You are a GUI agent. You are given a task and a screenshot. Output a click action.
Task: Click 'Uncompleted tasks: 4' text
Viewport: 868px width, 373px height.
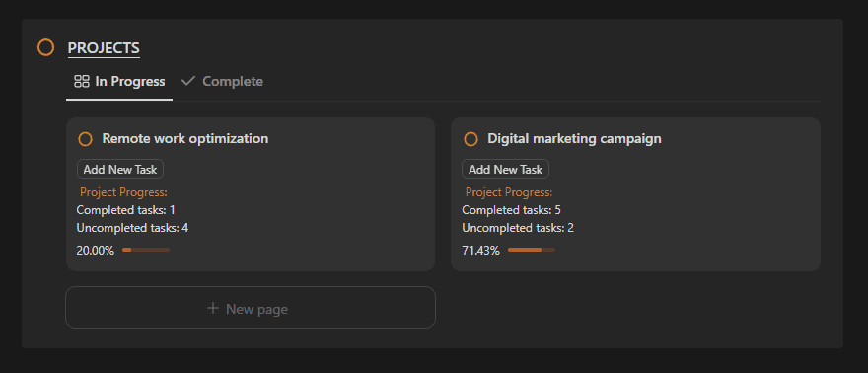132,228
